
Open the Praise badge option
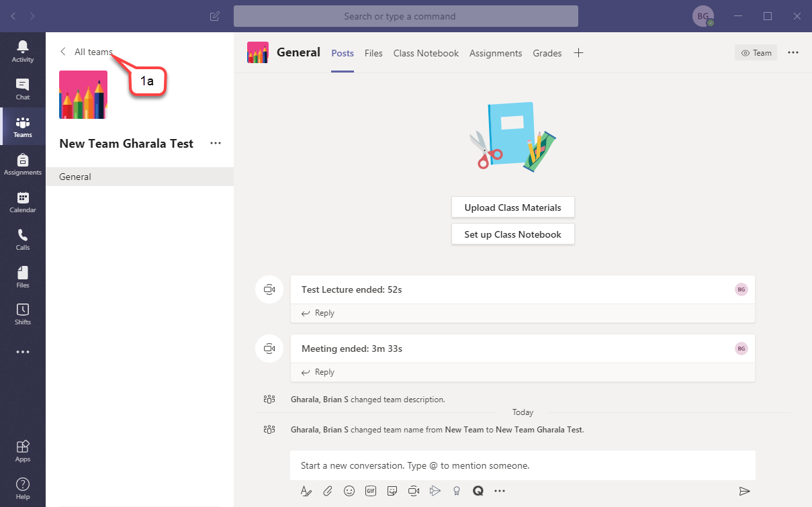457,491
